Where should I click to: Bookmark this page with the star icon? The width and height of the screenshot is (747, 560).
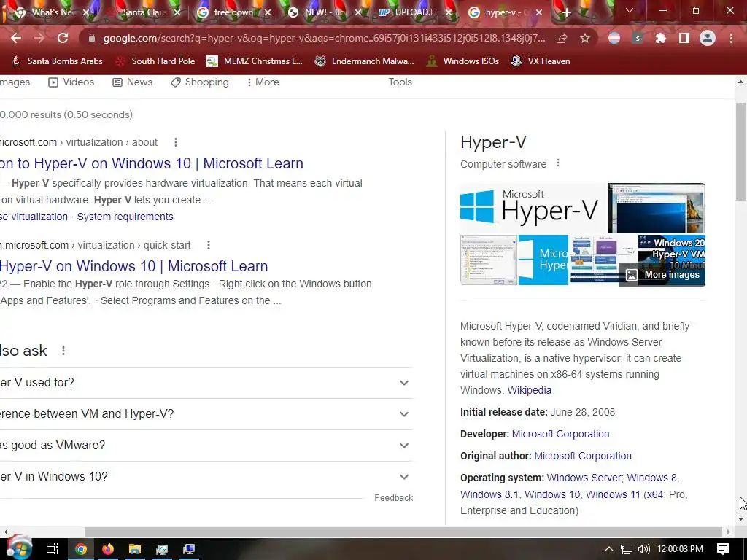coord(585,38)
